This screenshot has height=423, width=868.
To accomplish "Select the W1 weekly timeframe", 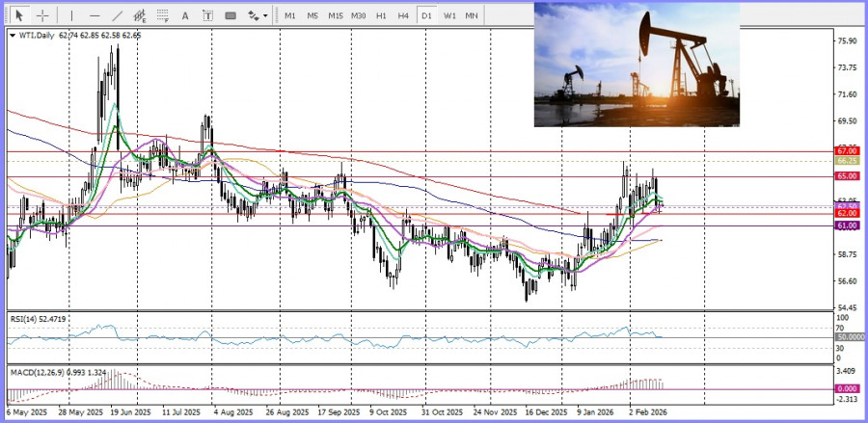I will 449,15.
